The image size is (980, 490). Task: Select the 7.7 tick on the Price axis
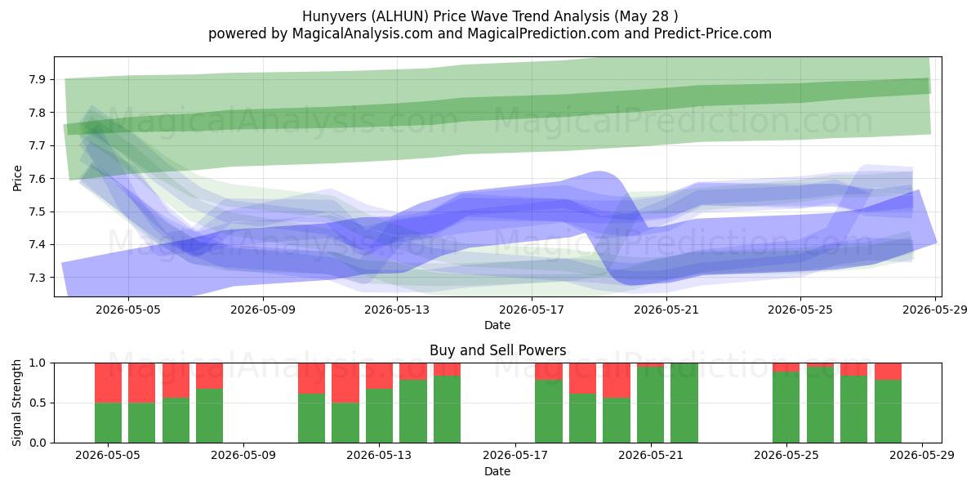(x=36, y=145)
